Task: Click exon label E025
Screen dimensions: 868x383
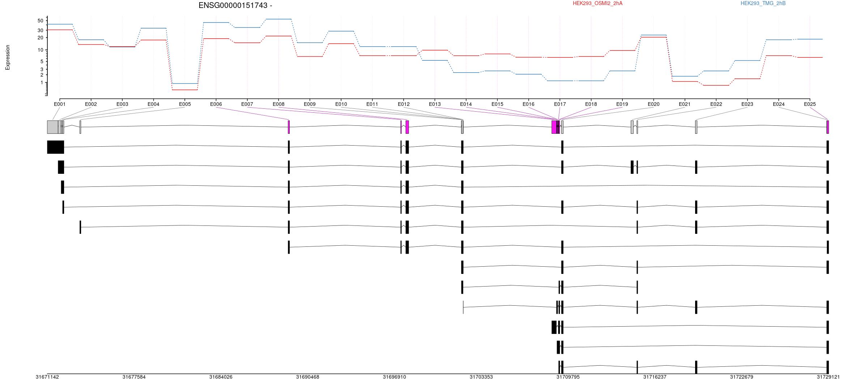Action: (x=810, y=104)
